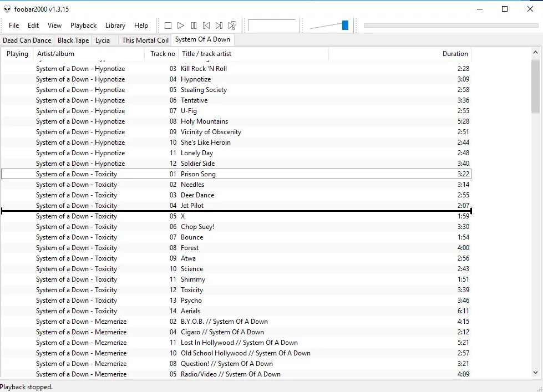Select track Chop Suey!
The height and width of the screenshot is (392, 543).
236,226
